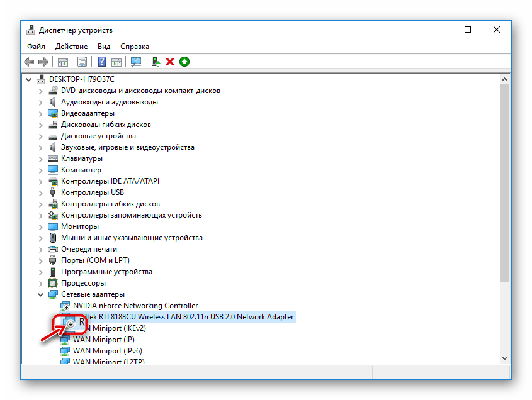Expand Контроллеры запоминающих устройств
532x400 pixels.
[41, 216]
